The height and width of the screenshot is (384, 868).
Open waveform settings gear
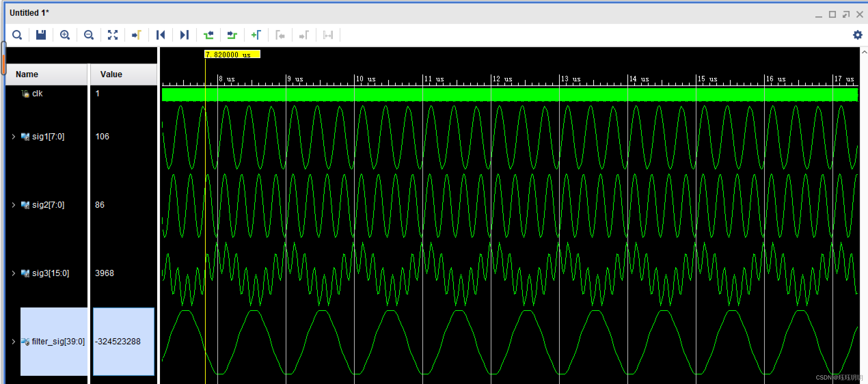[857, 35]
